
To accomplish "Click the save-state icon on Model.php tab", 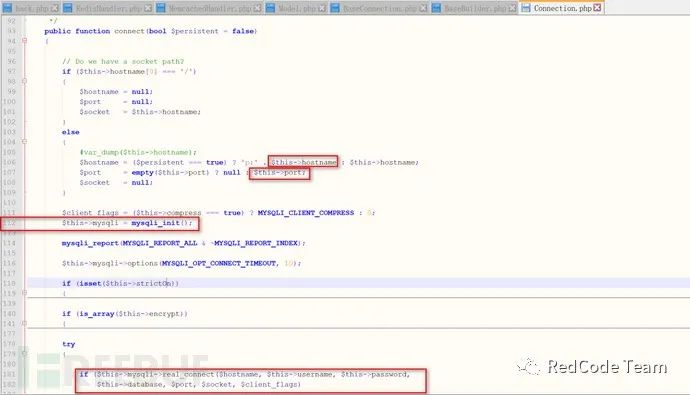I will (271, 8).
